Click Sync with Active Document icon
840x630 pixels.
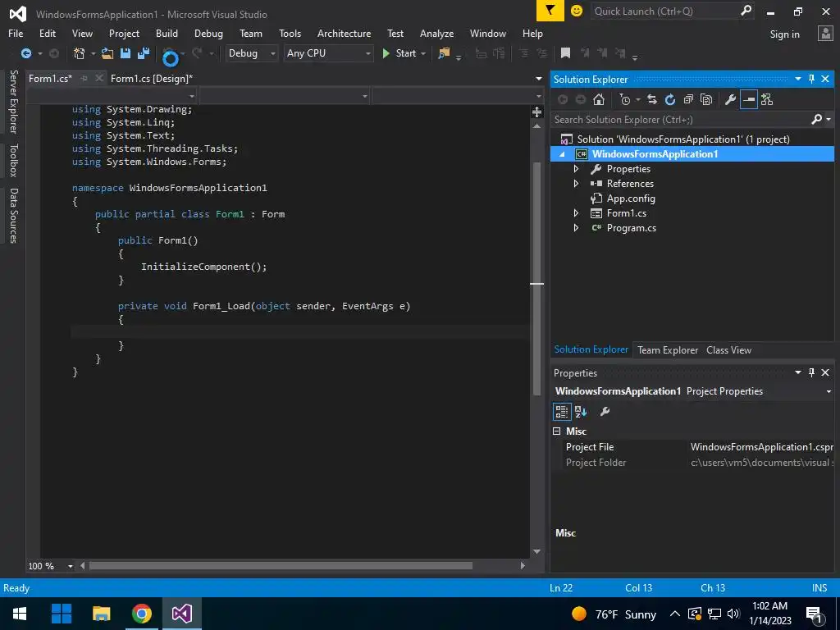(x=652, y=99)
